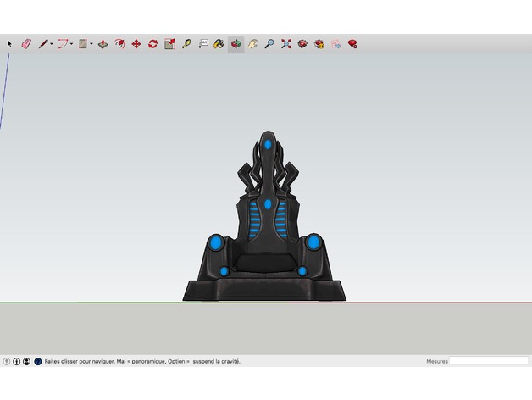The width and height of the screenshot is (532, 400).
Task: Expand the Rectangle shapes dropdown arrow
Action: 91,44
